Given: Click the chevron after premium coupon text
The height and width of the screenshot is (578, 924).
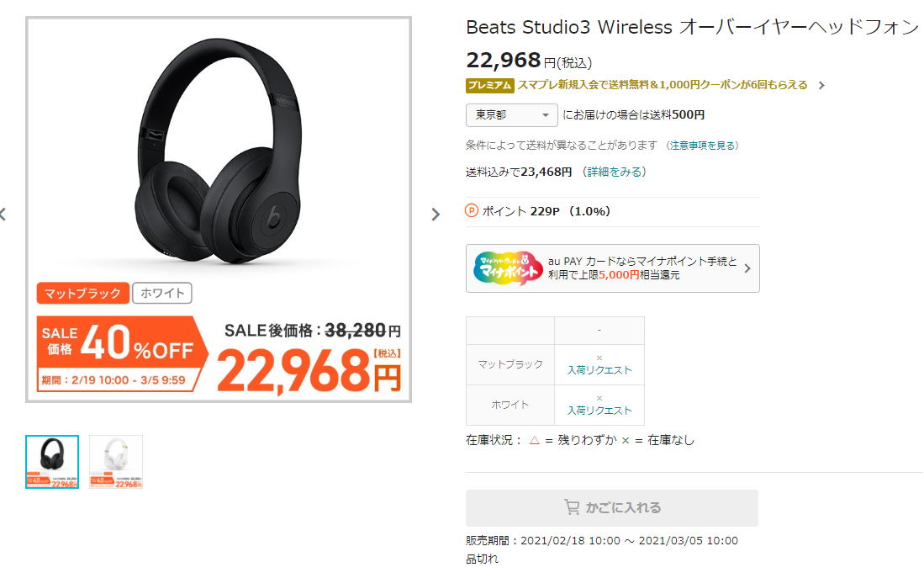Looking at the screenshot, I should point(821,86).
